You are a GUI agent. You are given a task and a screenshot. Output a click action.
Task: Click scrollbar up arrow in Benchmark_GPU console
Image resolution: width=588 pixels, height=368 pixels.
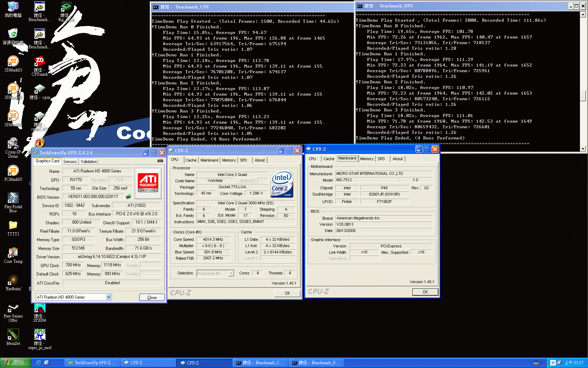(x=583, y=14)
